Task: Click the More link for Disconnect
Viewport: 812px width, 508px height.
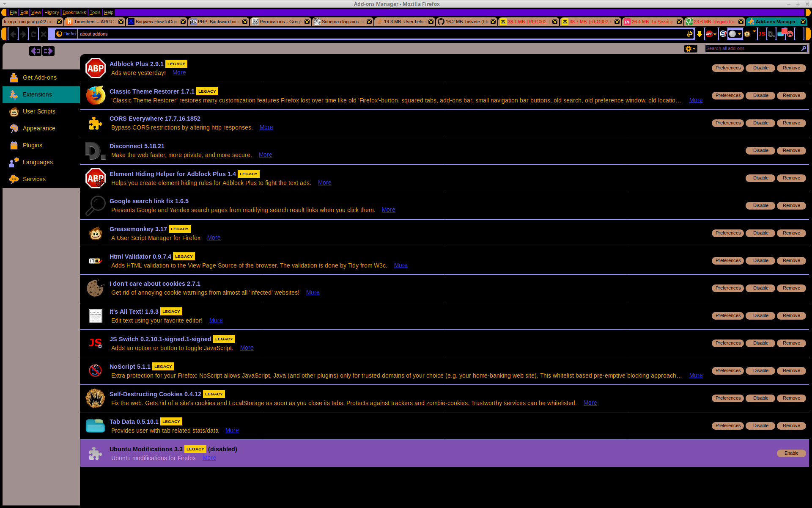Action: [265, 155]
